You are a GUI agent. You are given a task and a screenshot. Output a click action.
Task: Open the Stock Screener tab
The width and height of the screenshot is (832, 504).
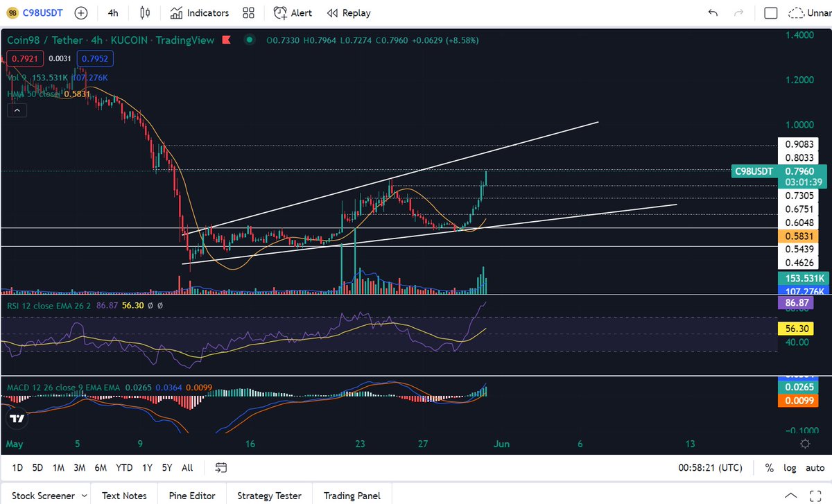click(x=44, y=496)
